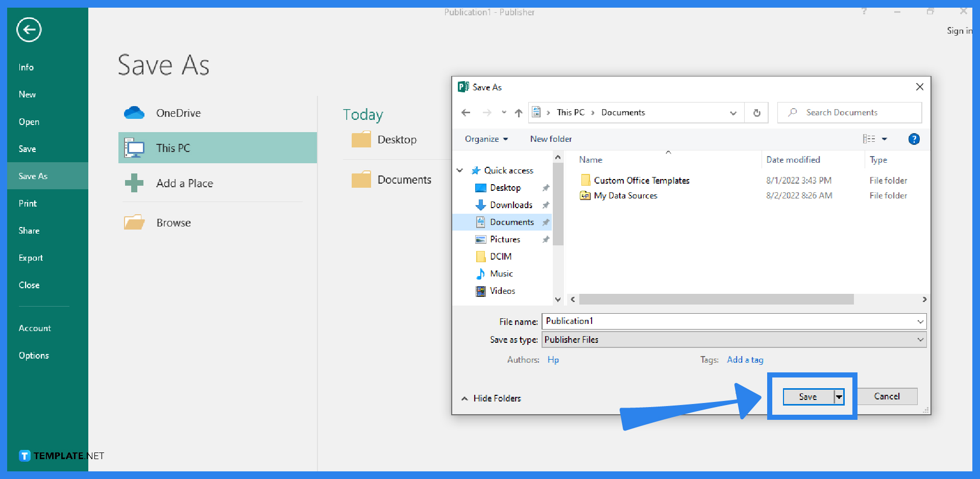Click the forward navigation arrow in the dialog

point(486,112)
